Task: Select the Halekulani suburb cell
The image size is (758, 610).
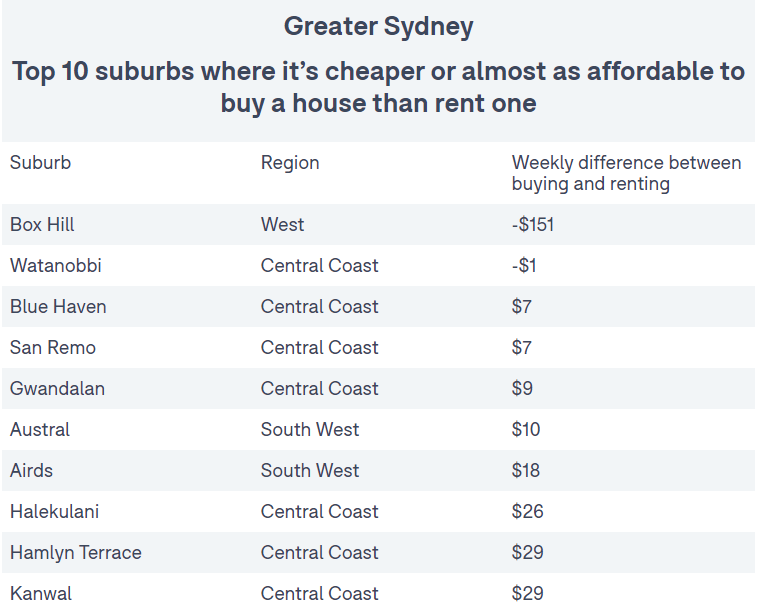Action: [54, 512]
